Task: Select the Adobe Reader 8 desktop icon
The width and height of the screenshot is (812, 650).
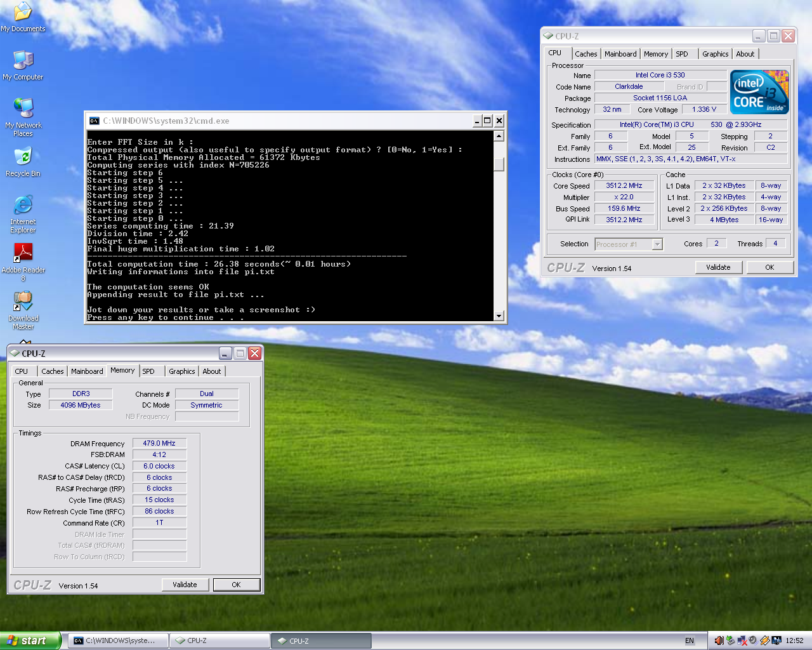Action: pyautogui.click(x=23, y=262)
